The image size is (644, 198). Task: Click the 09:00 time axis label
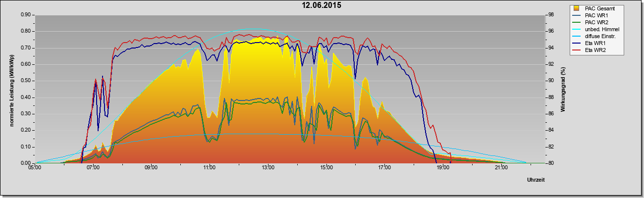pyautogui.click(x=151, y=168)
